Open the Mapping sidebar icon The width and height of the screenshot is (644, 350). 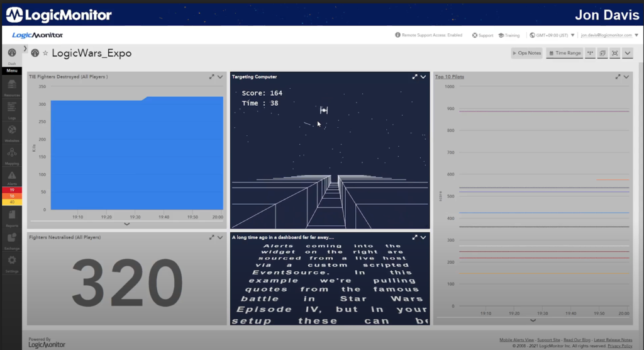coord(12,155)
